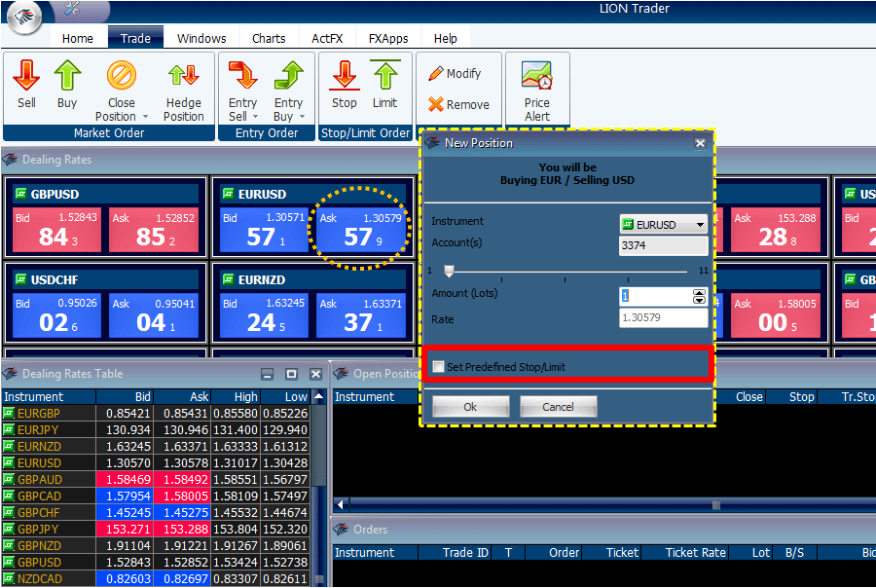Click the USDCHF Ask 0.95041 price tile
Screen dimensions: 876x588
(154, 315)
